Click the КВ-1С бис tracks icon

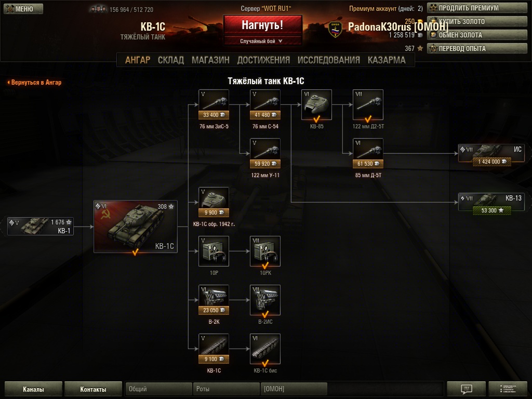coord(265,349)
